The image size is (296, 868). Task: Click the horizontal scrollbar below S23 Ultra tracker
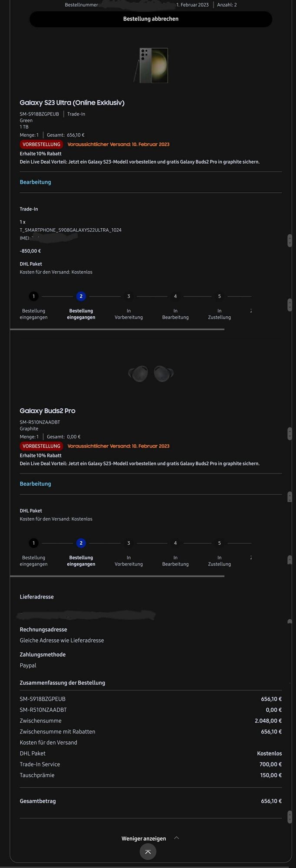(117, 329)
